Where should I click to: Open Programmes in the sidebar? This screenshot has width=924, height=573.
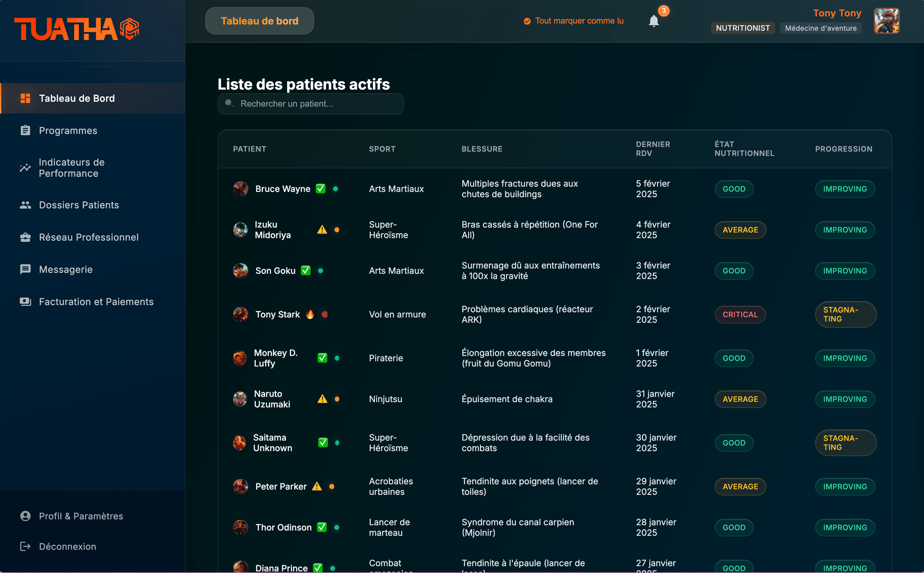coord(92,130)
